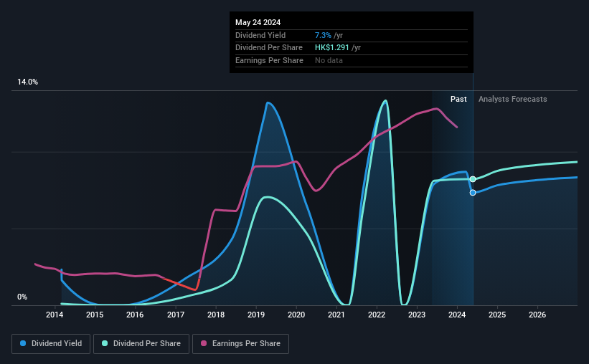This screenshot has width=589, height=364.
Task: Click the 2021 x-axis label
Action: click(x=336, y=315)
